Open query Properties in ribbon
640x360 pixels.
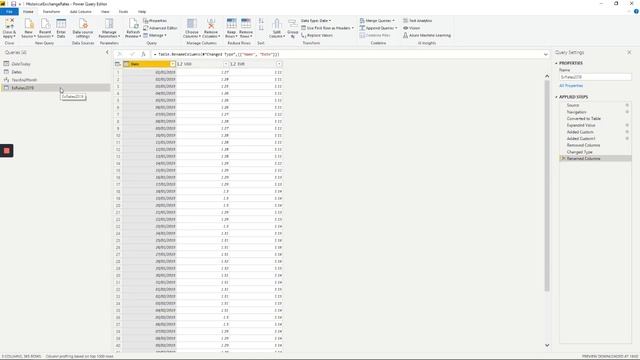pos(155,20)
